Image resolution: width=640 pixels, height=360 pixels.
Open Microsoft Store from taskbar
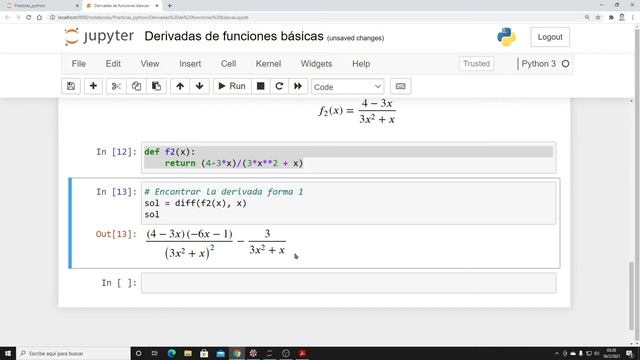click(204, 353)
